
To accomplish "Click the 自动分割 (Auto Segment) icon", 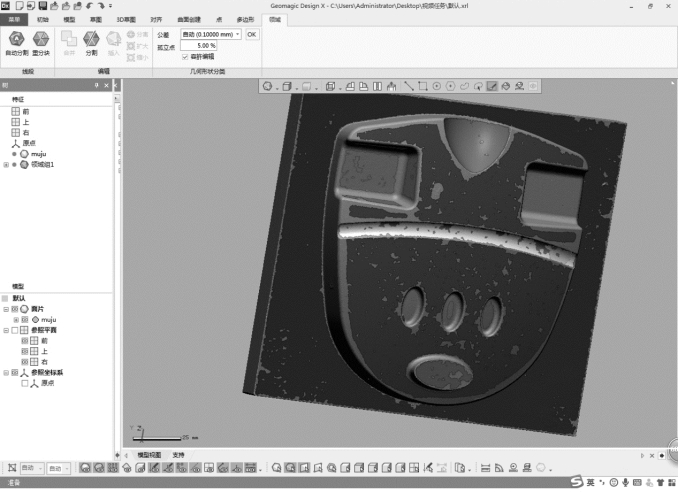I will (16, 39).
